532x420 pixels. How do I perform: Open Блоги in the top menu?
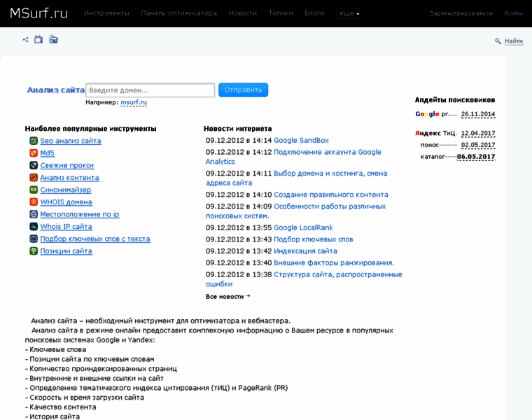[x=314, y=13]
